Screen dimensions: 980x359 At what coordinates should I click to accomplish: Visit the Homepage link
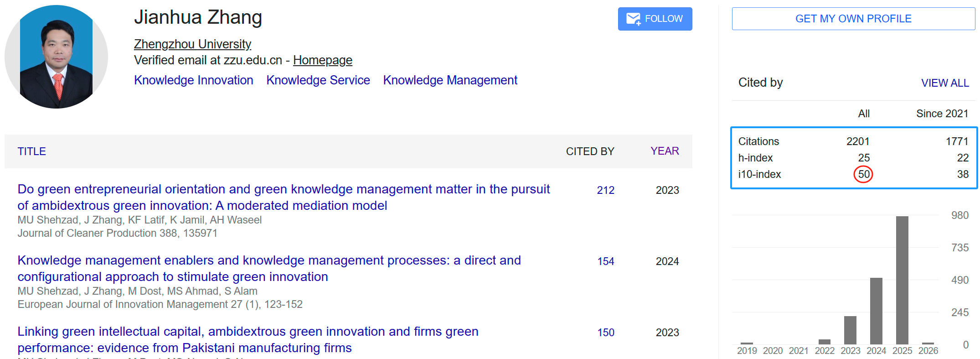pos(322,60)
